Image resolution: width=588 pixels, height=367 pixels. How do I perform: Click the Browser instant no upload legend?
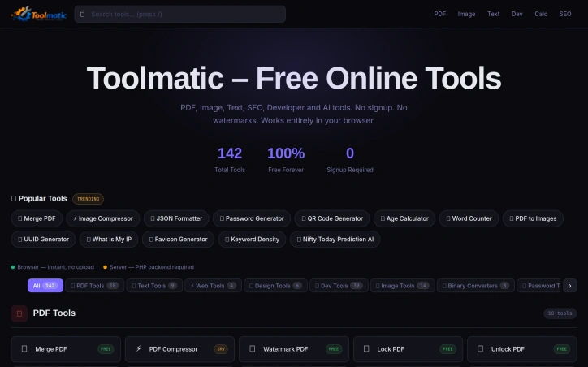click(x=53, y=267)
